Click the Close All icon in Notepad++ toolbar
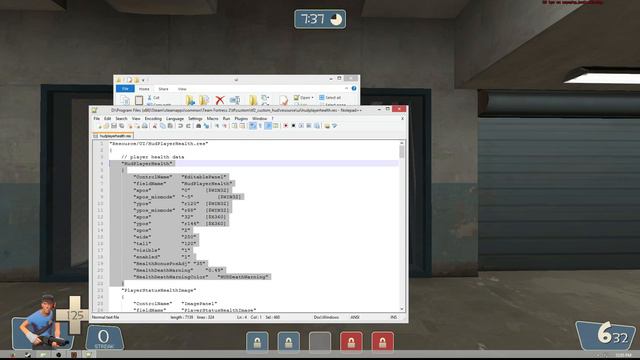Screen dimensions: 640x360 (x=137, y=126)
